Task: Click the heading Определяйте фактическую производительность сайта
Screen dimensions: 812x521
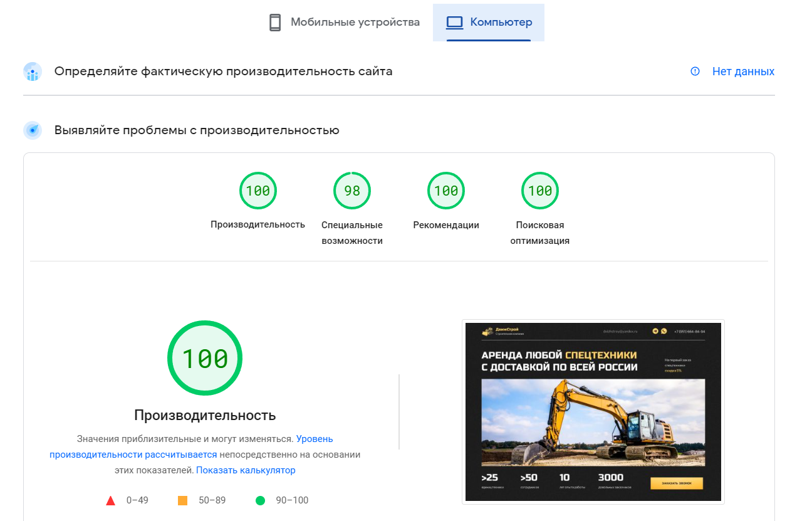Action: coord(223,71)
